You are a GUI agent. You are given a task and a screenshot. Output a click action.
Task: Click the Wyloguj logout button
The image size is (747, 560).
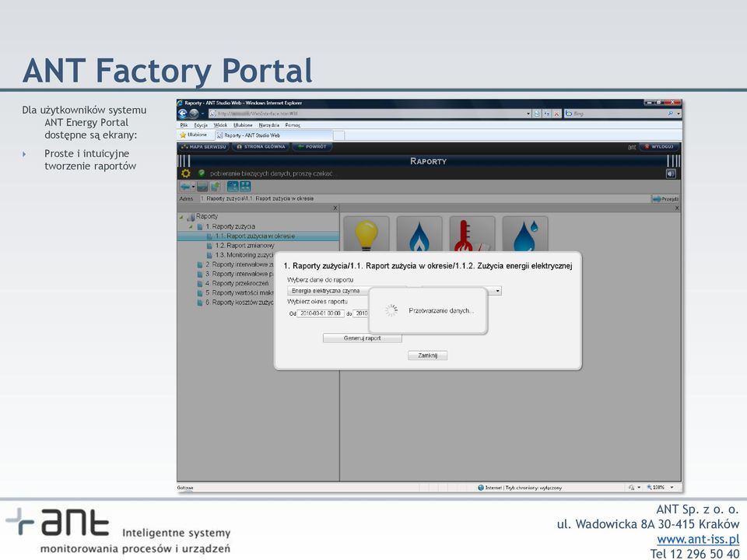click(x=659, y=147)
